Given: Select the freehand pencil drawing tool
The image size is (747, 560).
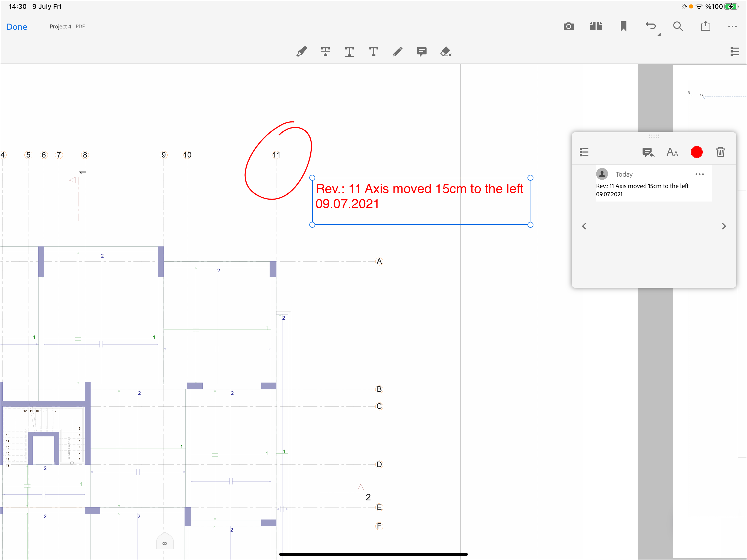Looking at the screenshot, I should coord(398,52).
